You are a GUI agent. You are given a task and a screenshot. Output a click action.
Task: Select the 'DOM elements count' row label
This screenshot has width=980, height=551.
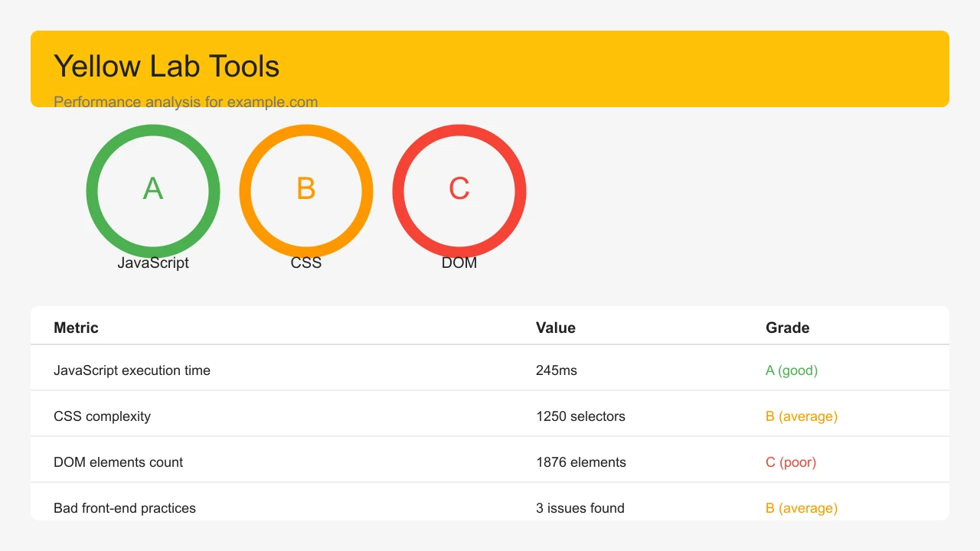[x=119, y=462]
